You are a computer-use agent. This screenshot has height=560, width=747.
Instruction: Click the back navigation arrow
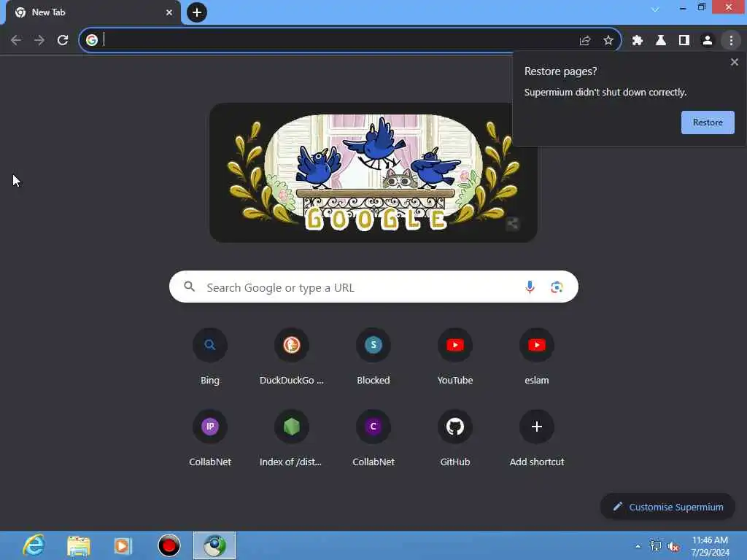click(x=16, y=40)
